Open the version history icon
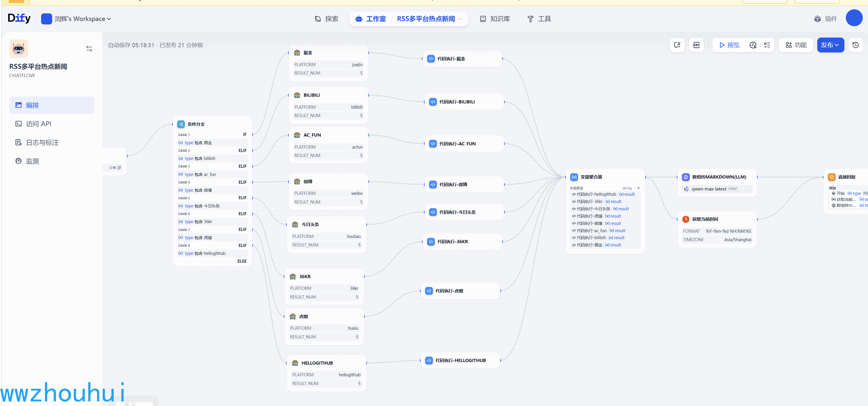The width and height of the screenshot is (868, 406). click(855, 45)
